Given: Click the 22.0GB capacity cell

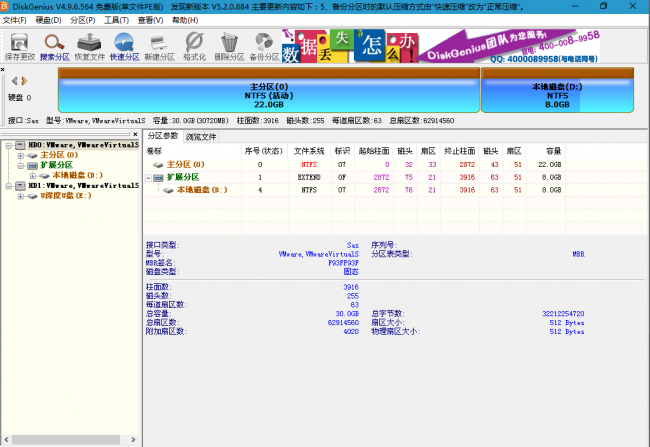Looking at the screenshot, I should pyautogui.click(x=550, y=165).
